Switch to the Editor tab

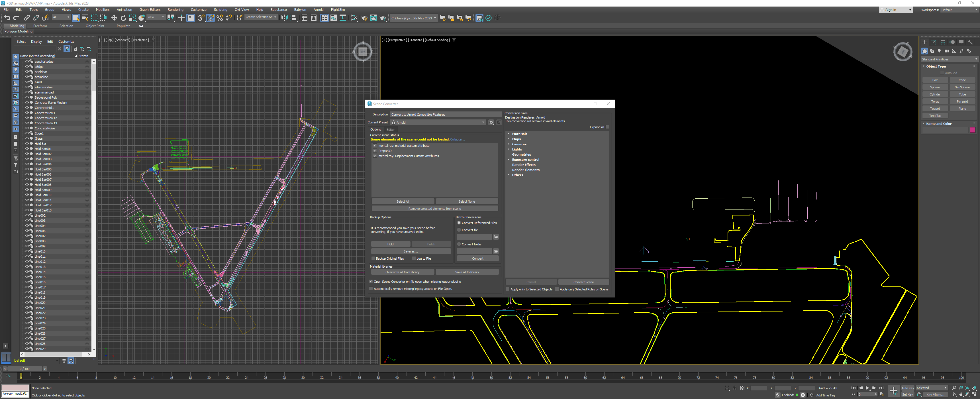[390, 130]
